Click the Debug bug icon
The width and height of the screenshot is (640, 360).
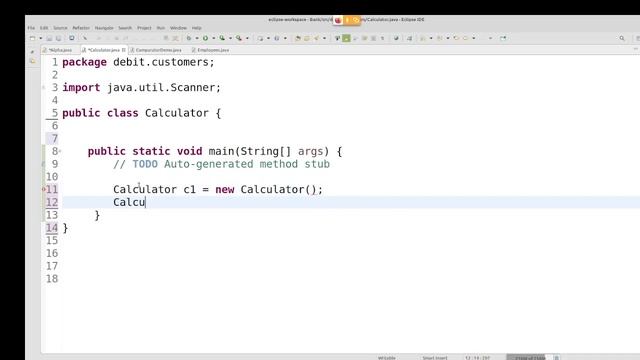coord(189,38)
